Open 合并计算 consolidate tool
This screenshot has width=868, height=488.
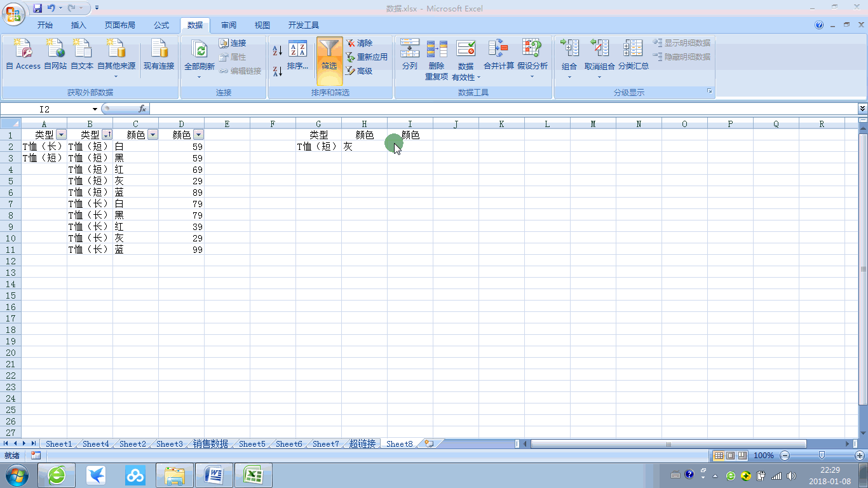499,55
